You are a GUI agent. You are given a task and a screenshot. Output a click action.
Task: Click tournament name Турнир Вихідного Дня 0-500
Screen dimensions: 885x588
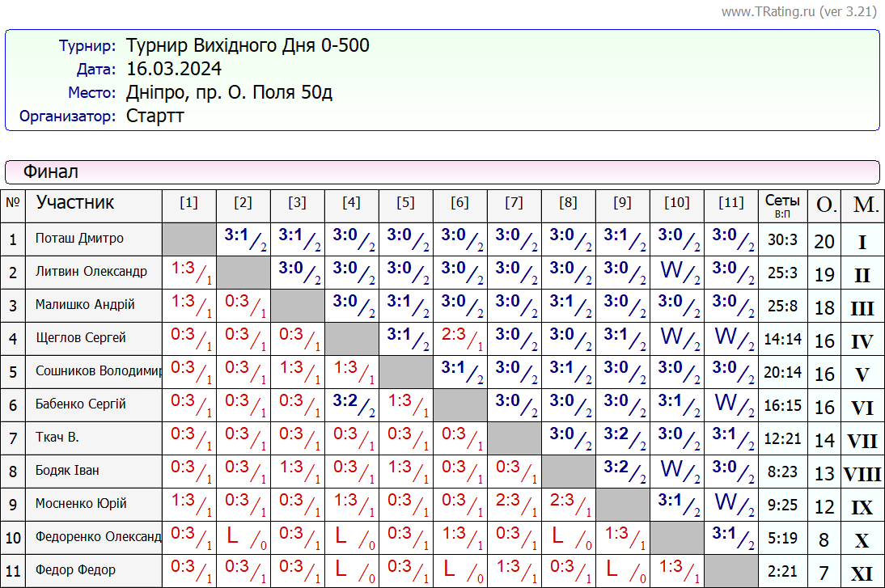point(248,45)
